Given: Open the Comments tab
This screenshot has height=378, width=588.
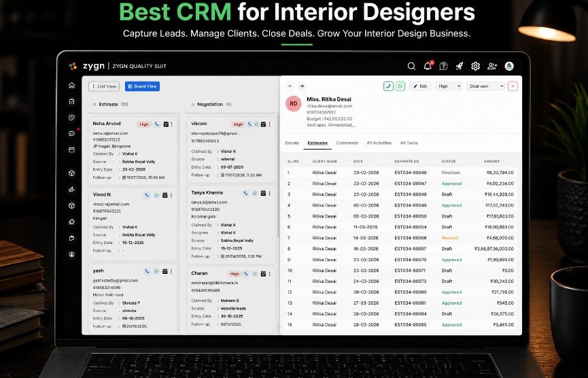Looking at the screenshot, I should point(347,143).
